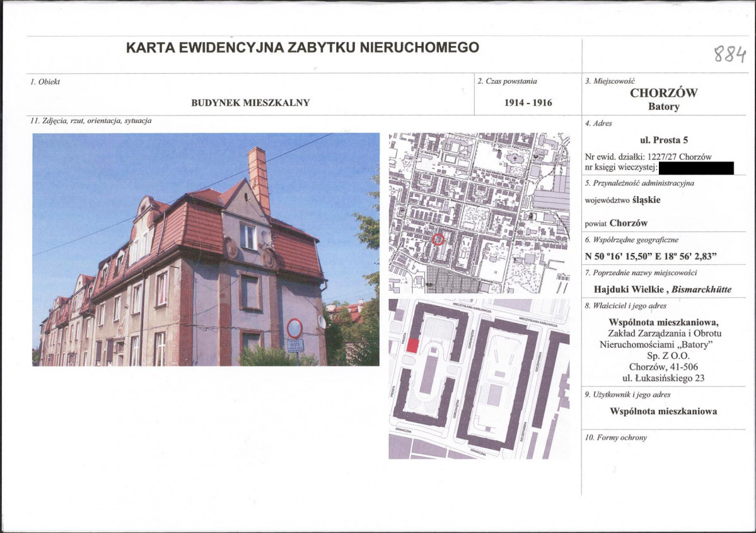756x533 pixels.
Task: Click the black redaction bar
Action: pyautogui.click(x=695, y=168)
